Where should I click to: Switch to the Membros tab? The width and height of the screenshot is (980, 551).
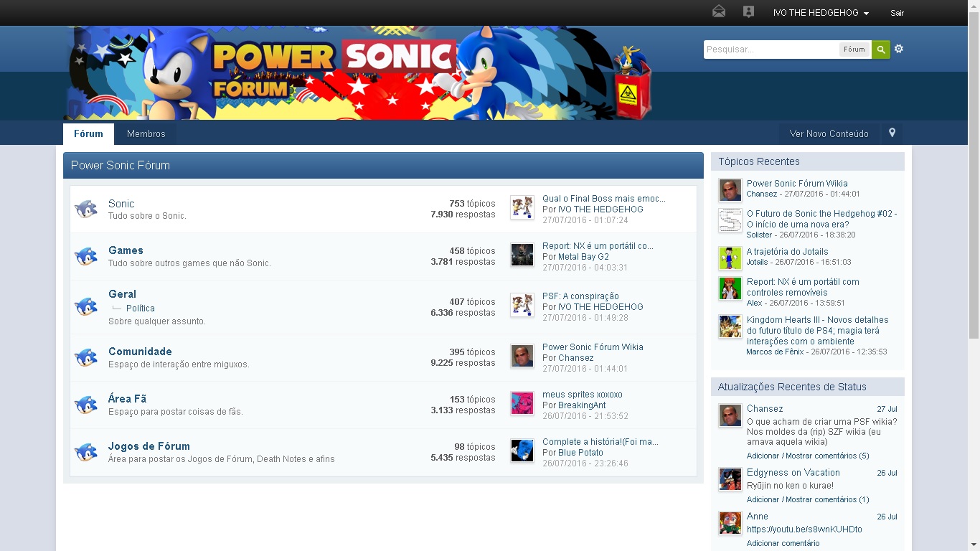point(146,134)
